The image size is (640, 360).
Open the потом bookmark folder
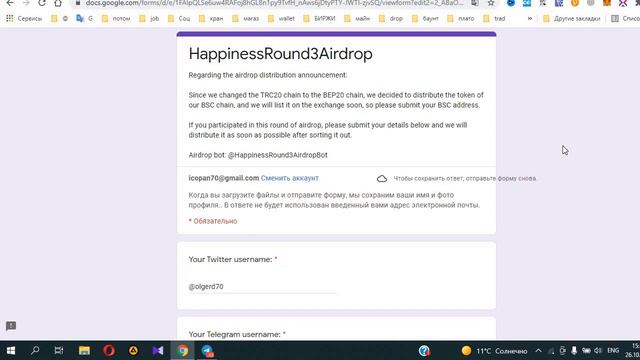[x=116, y=18]
